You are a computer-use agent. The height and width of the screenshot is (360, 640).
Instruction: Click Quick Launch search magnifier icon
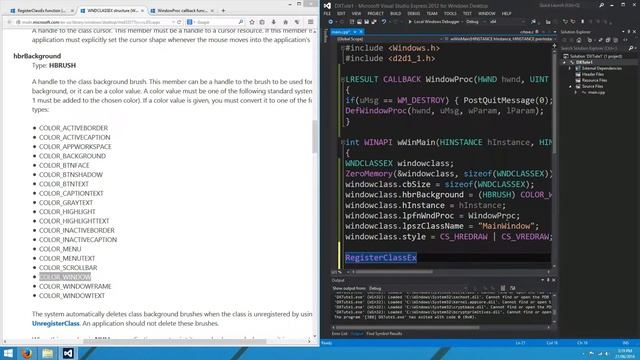(602, 5)
